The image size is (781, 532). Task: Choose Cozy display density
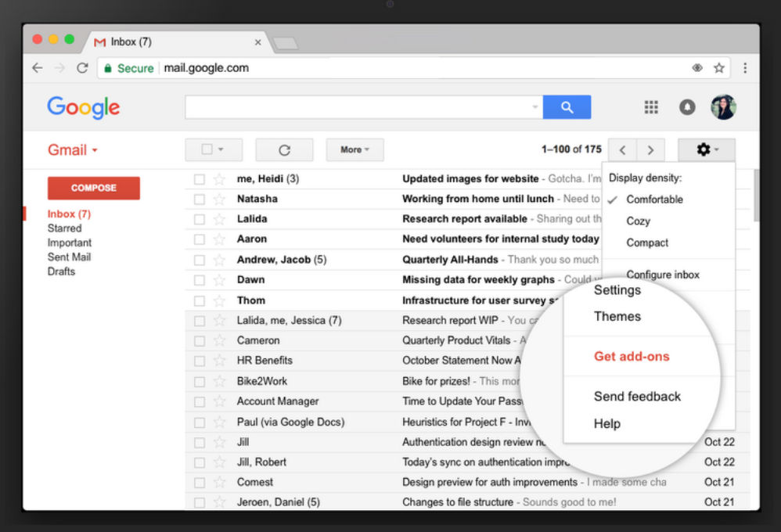(638, 221)
